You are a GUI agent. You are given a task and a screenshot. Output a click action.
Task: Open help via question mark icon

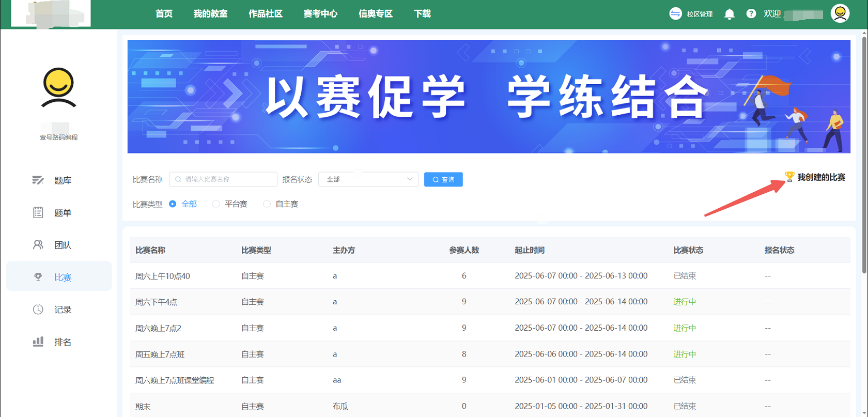pyautogui.click(x=751, y=14)
